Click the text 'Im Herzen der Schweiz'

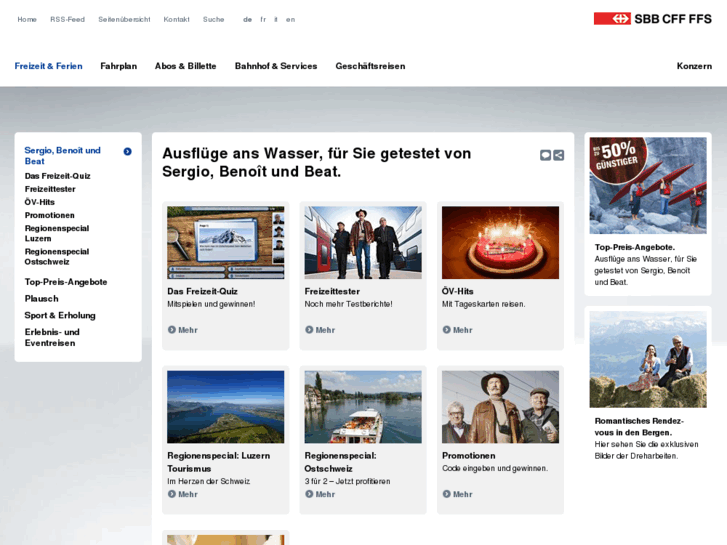[x=209, y=481]
